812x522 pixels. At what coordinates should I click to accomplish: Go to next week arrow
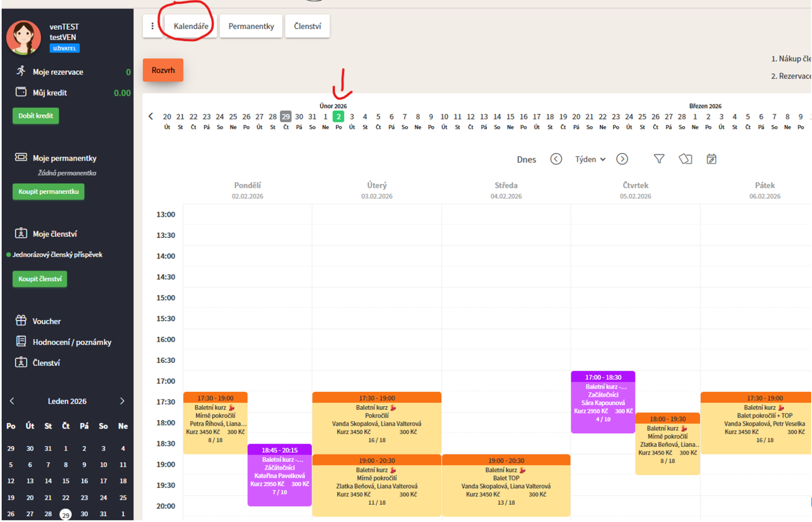tap(622, 159)
